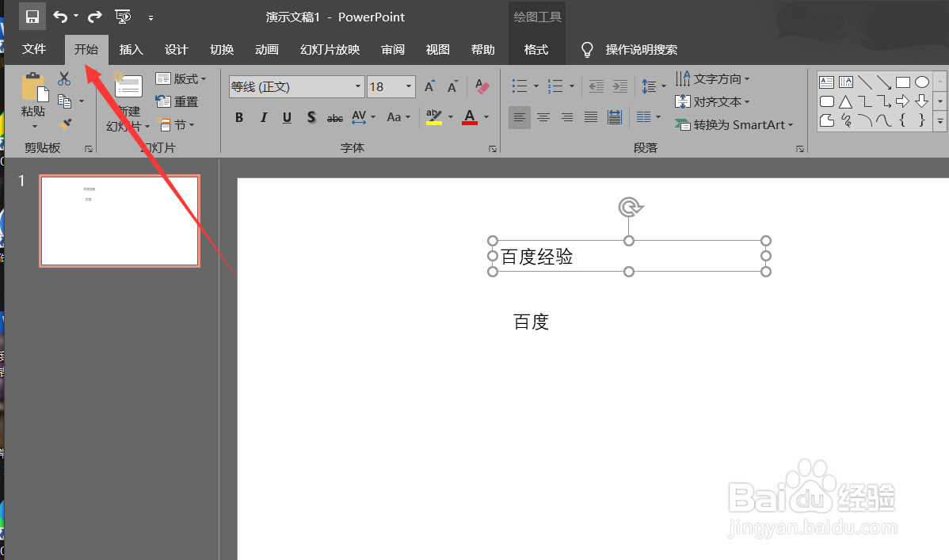Open the 幻灯片放映 tab
Viewport: 949px width, 560px height.
pyautogui.click(x=330, y=50)
